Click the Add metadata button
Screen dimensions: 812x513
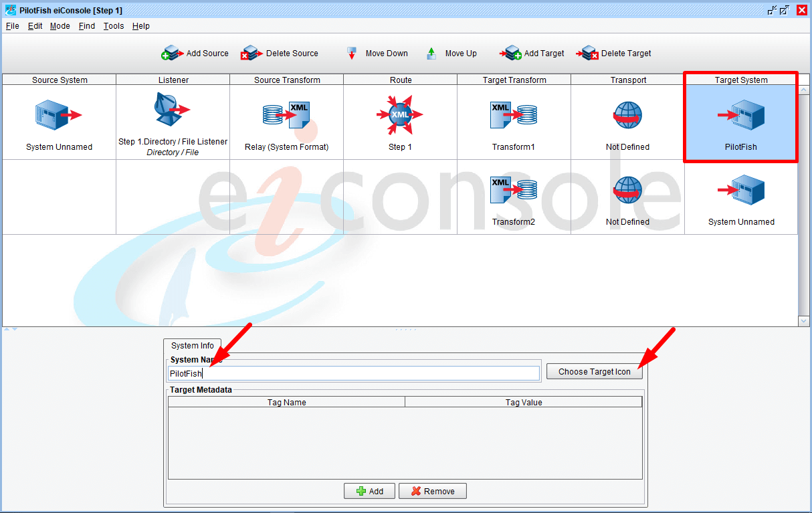point(369,491)
